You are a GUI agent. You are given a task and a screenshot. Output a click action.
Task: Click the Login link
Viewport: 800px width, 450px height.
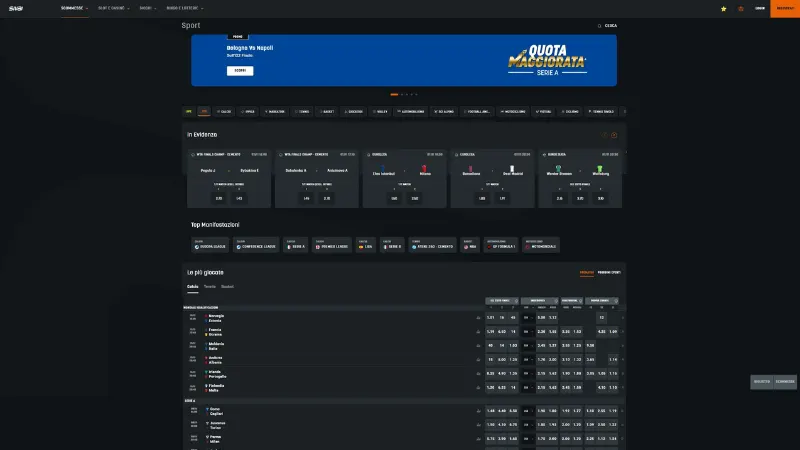(x=760, y=9)
